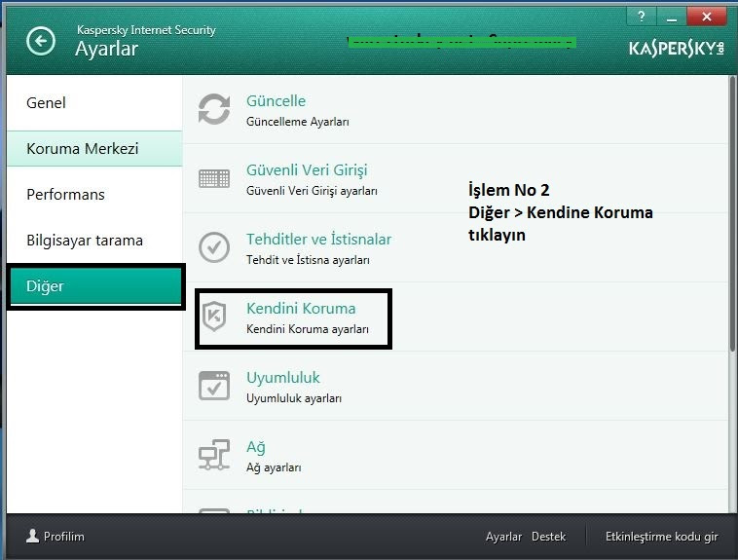Click Ayarlar in the bottom bar
Viewport: 738px width, 560px height.
503,537
